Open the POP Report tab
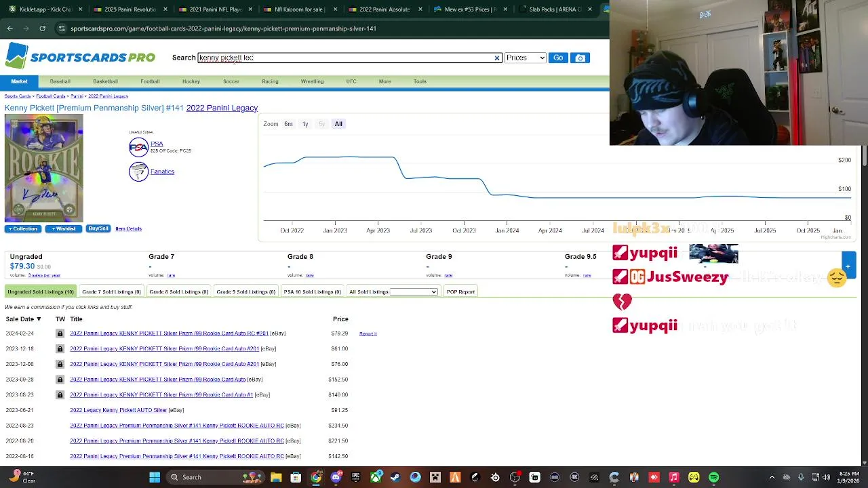The height and width of the screenshot is (488, 868). (460, 291)
